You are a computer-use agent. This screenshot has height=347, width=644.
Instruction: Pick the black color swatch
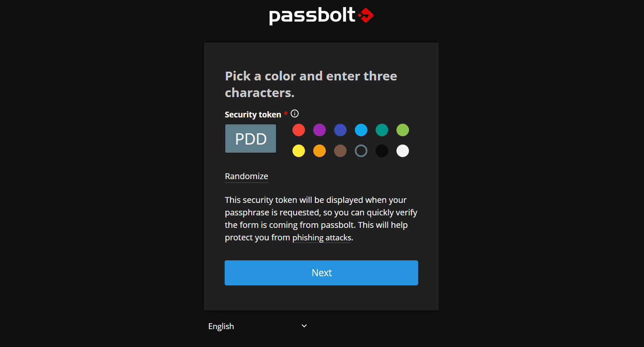(x=382, y=151)
